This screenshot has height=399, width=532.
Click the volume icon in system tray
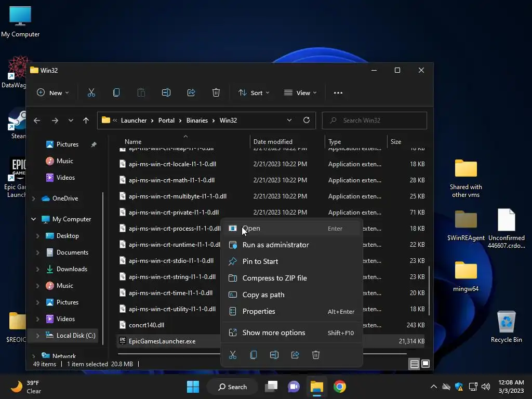pos(486,387)
